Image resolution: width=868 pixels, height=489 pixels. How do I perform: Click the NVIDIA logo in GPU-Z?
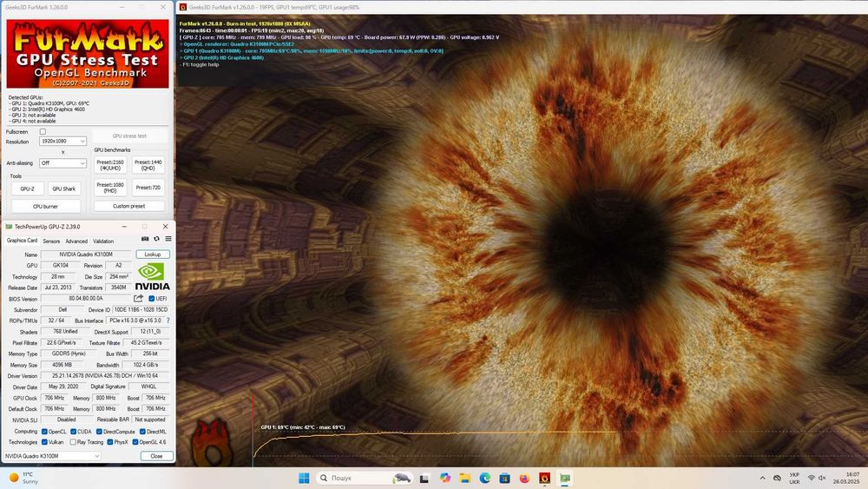click(152, 276)
